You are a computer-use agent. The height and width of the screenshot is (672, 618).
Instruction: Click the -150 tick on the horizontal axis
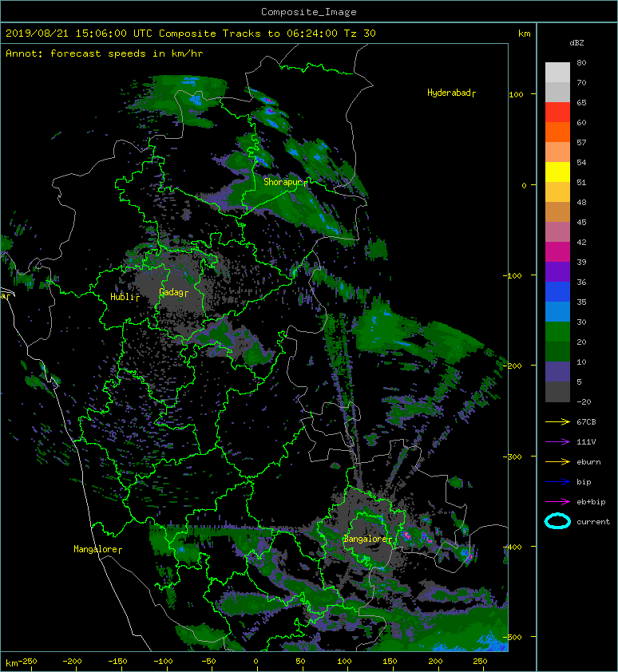coord(117,662)
